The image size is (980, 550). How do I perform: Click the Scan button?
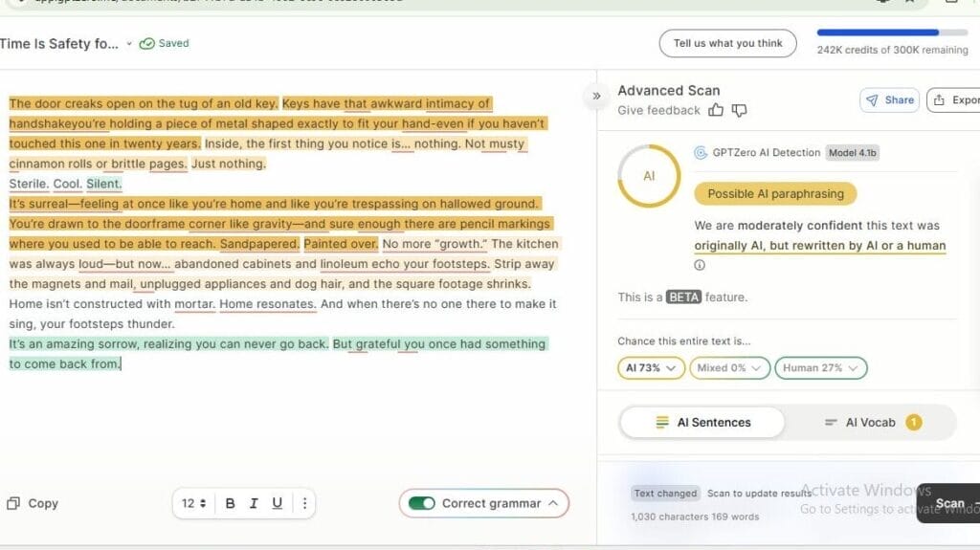coord(950,503)
